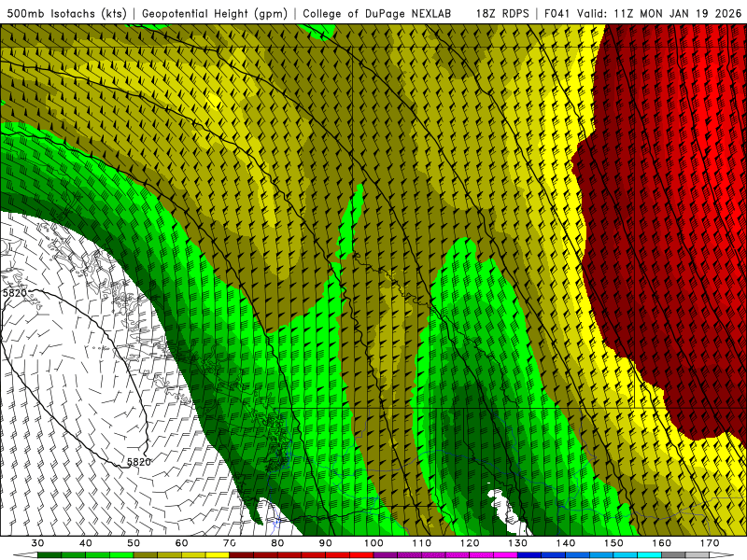Click the '500mb Isotachs (kts)' title text
747x560 pixels.
(x=66, y=13)
